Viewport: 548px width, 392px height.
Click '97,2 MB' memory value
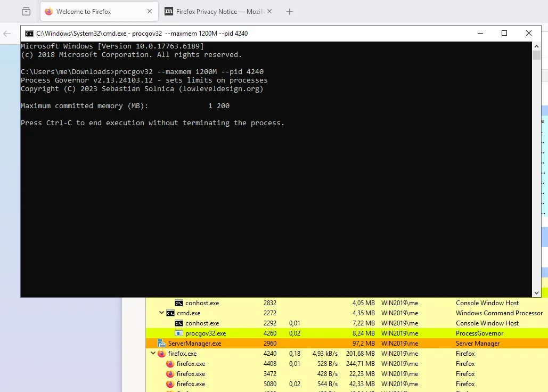(x=363, y=344)
